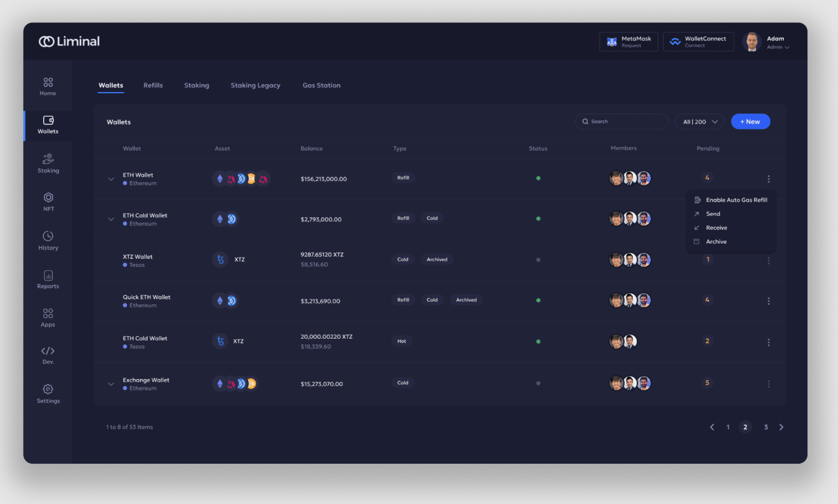The height and width of the screenshot is (504, 838).
Task: Open the three-dot menu for ETH Wallet
Action: (x=768, y=179)
